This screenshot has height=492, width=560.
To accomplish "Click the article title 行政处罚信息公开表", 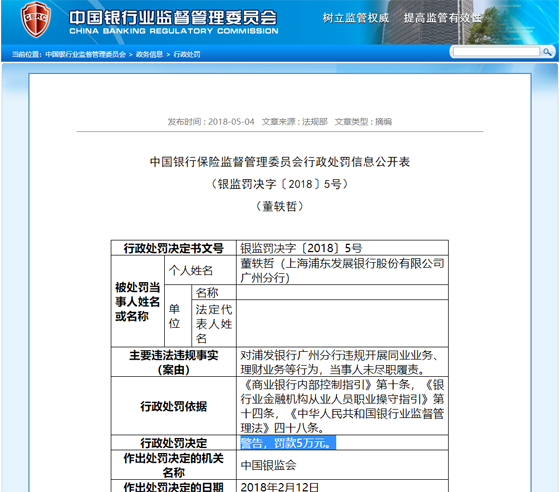I will (280, 162).
